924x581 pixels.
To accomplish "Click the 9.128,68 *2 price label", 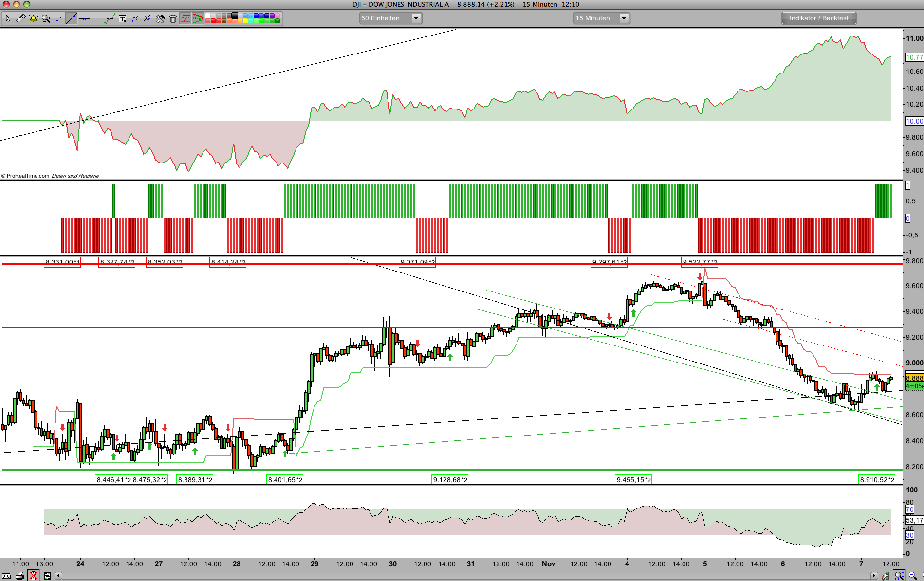I will [x=450, y=480].
